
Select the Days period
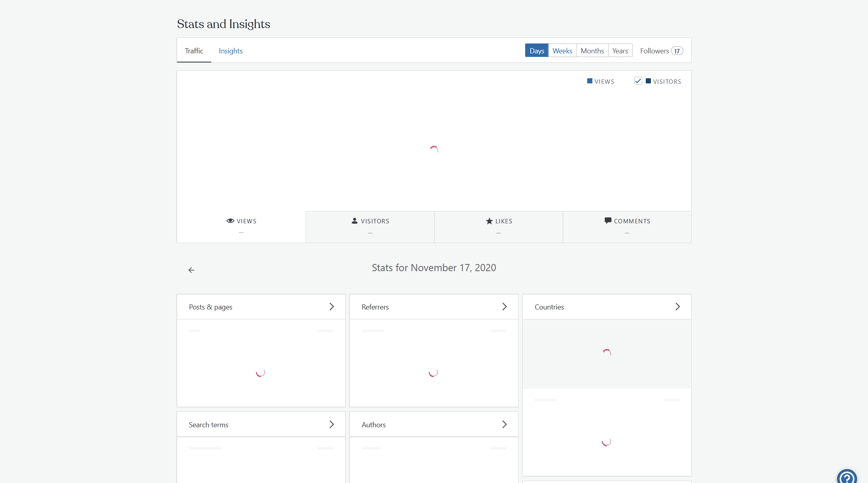(x=537, y=51)
